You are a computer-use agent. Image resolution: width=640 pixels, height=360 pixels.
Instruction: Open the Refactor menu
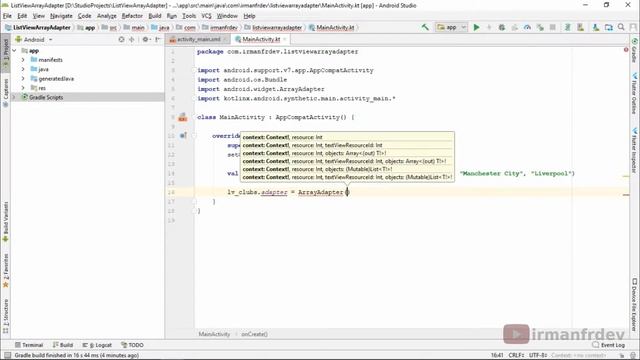(132, 16)
